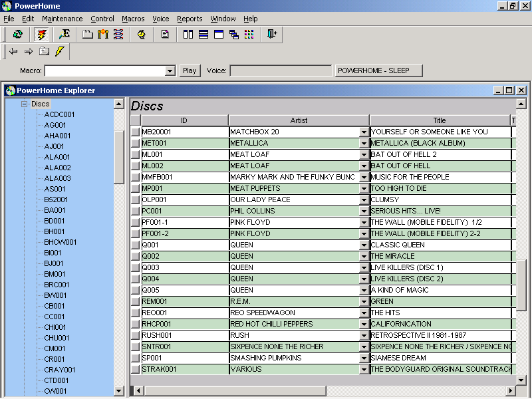Open the Reports menu
532x399 pixels.
(190, 19)
